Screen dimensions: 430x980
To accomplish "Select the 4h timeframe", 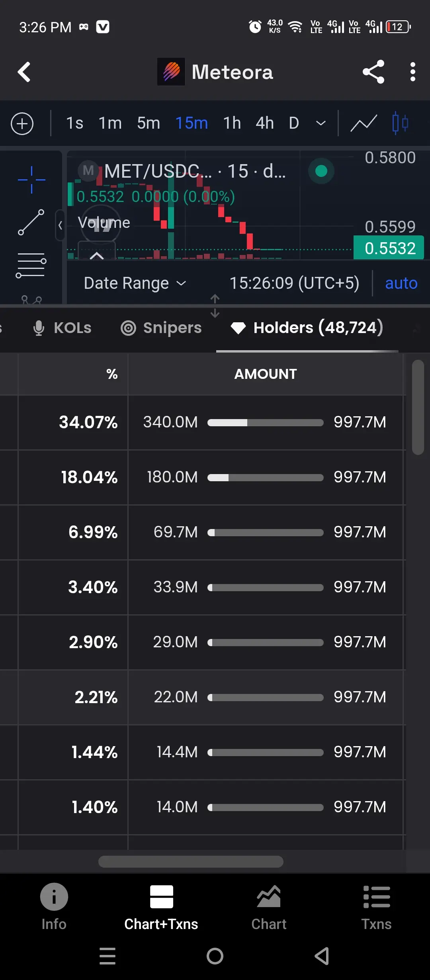I will [265, 123].
